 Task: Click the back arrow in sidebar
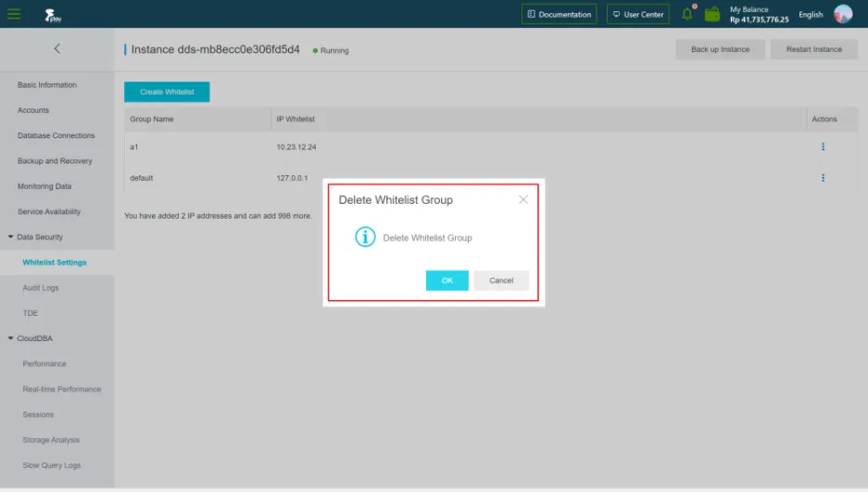pos(57,49)
